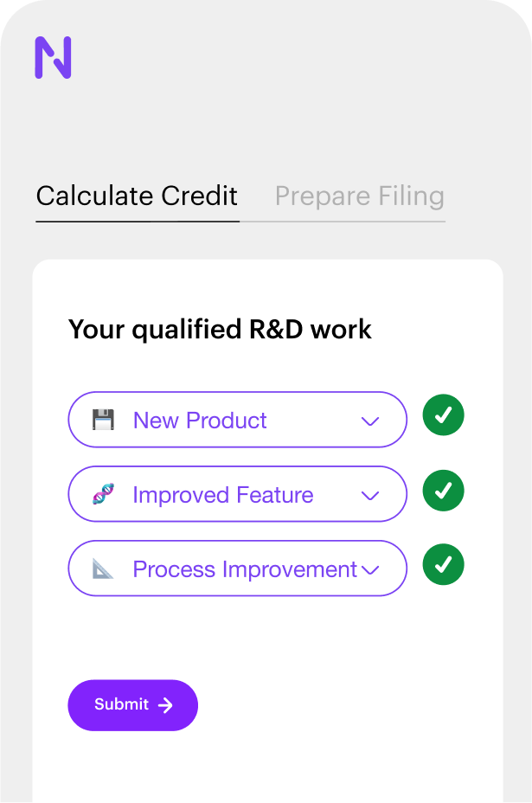Click the arrow icon inside Submit button

(166, 705)
